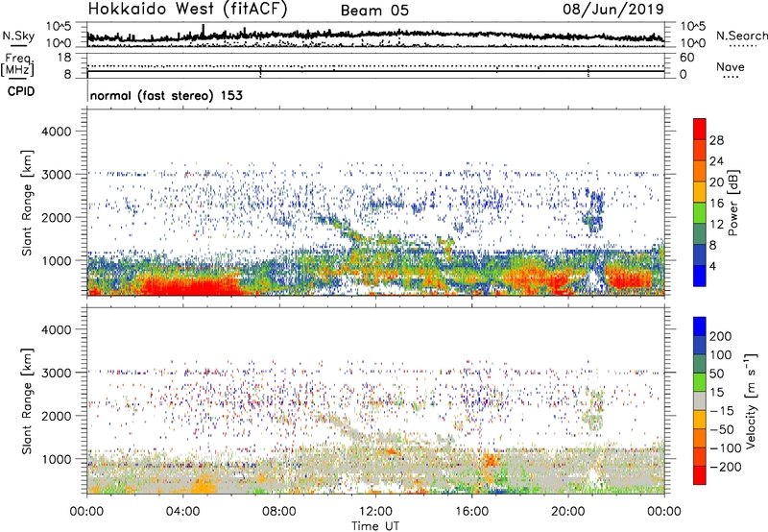Click the '4000' tick on power panel
Image resolution: width=768 pixels, height=532 pixels.
coord(56,132)
